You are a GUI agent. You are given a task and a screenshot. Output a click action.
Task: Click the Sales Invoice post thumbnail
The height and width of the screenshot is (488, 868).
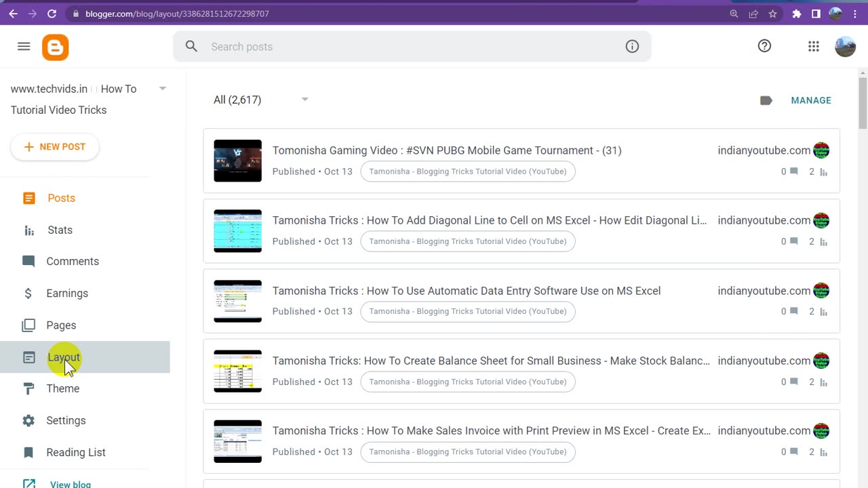tap(237, 441)
